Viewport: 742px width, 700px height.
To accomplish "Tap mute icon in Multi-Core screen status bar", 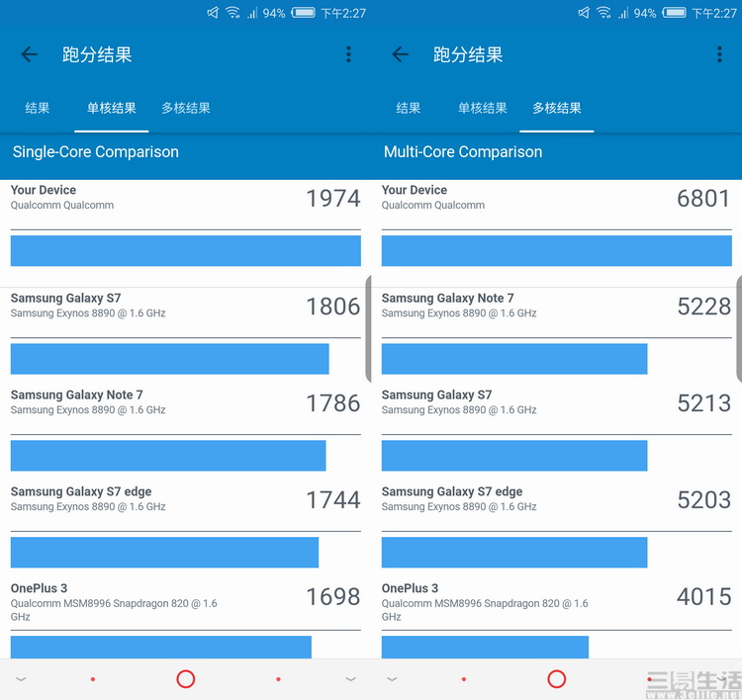I will 584,13.
